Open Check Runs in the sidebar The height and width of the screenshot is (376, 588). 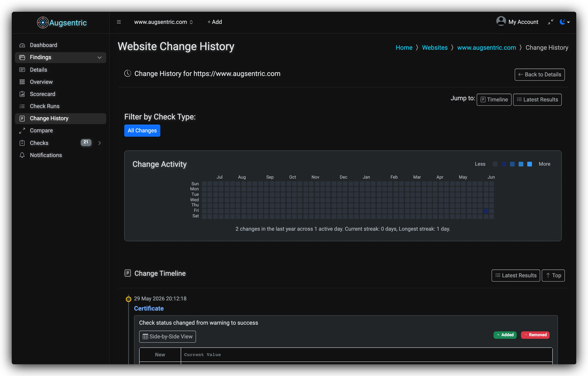pos(60,106)
